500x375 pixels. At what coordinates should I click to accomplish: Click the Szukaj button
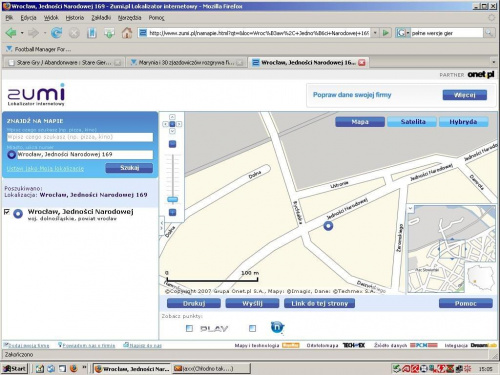point(129,168)
